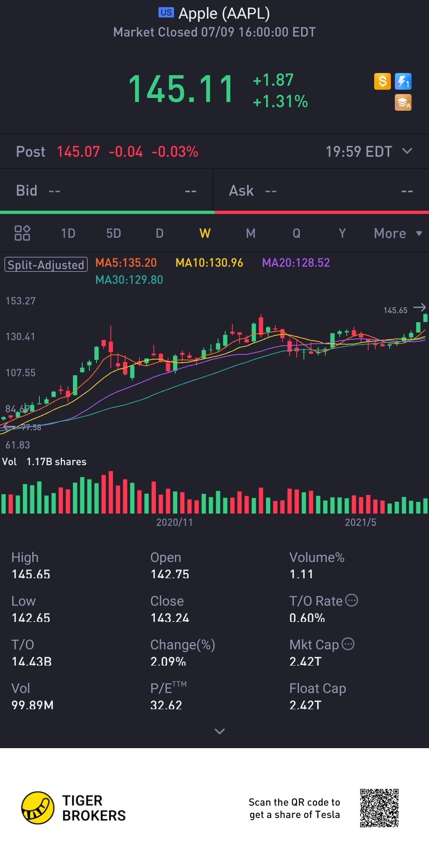
Task: Tap the US market flag badge
Action: pos(166,13)
